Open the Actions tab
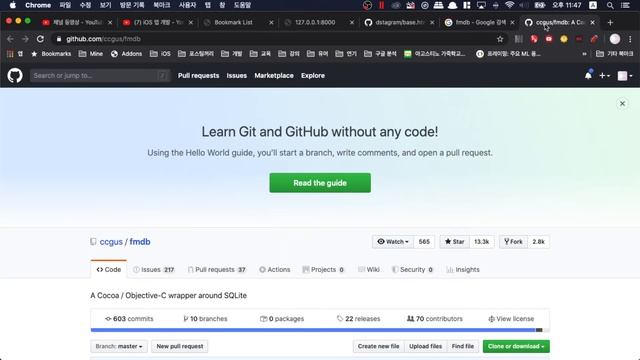Screen dimensions: 640x360 click(x=275, y=269)
